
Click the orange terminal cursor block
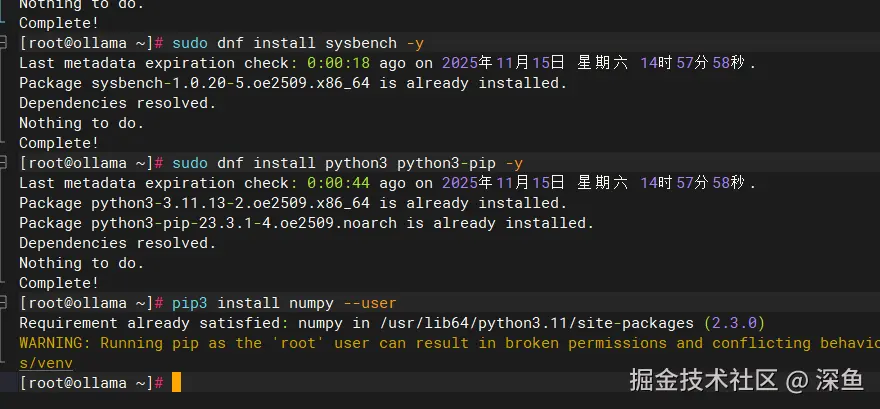[x=176, y=382]
